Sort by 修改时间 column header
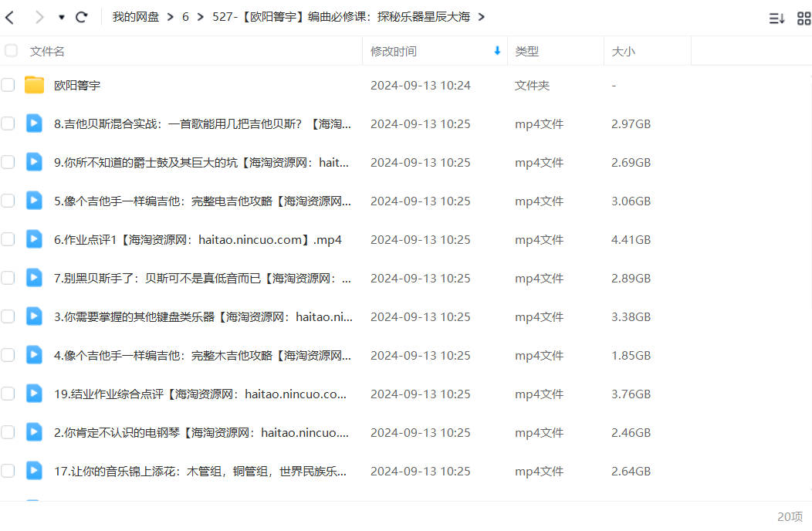 (x=394, y=51)
